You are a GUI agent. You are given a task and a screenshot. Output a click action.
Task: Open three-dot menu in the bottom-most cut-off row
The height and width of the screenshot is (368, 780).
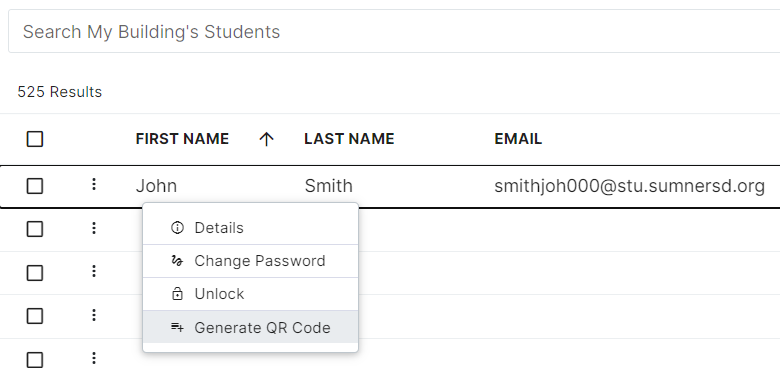[x=94, y=358]
